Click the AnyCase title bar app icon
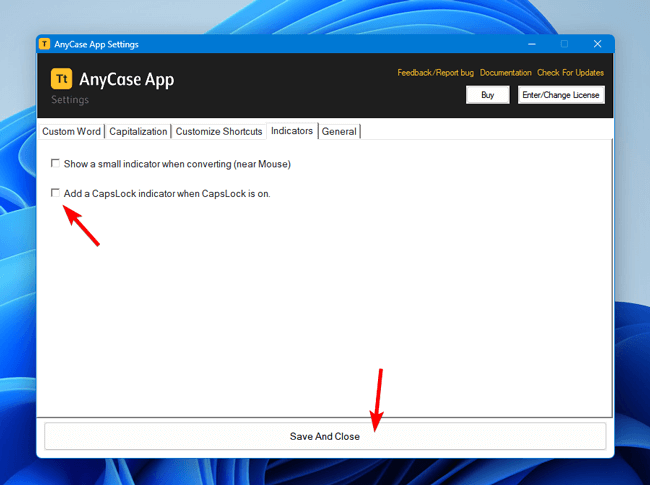 pos(44,44)
